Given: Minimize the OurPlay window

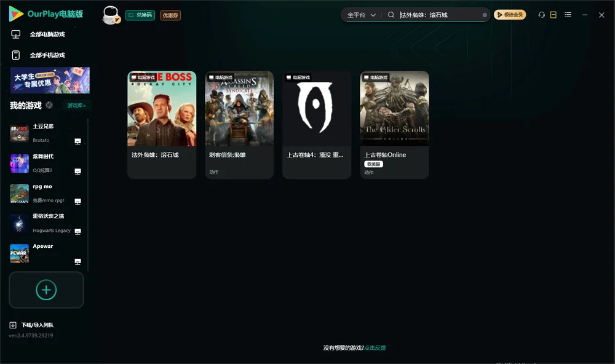Looking at the screenshot, I should click(585, 15).
